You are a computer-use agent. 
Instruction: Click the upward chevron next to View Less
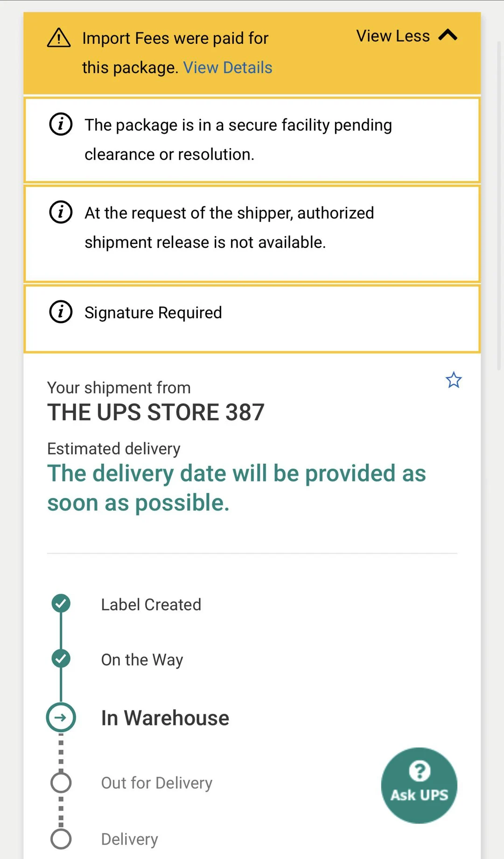[448, 35]
